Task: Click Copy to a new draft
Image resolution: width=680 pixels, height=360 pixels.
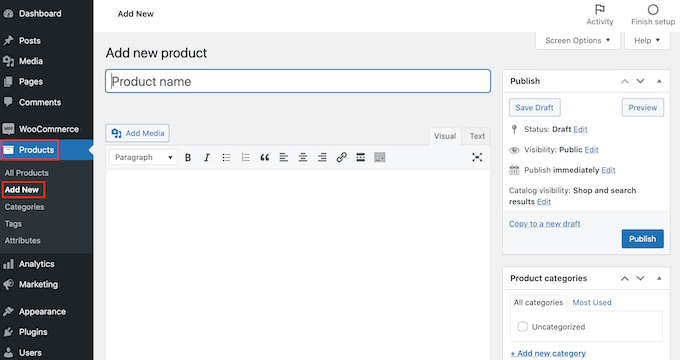Action: click(545, 224)
